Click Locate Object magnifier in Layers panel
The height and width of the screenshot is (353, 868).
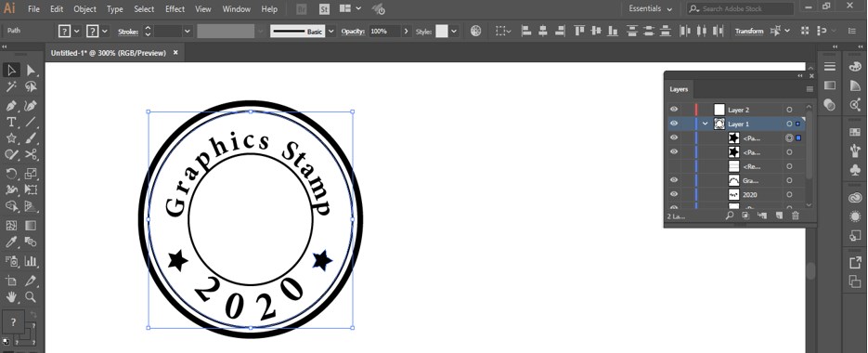(x=730, y=216)
